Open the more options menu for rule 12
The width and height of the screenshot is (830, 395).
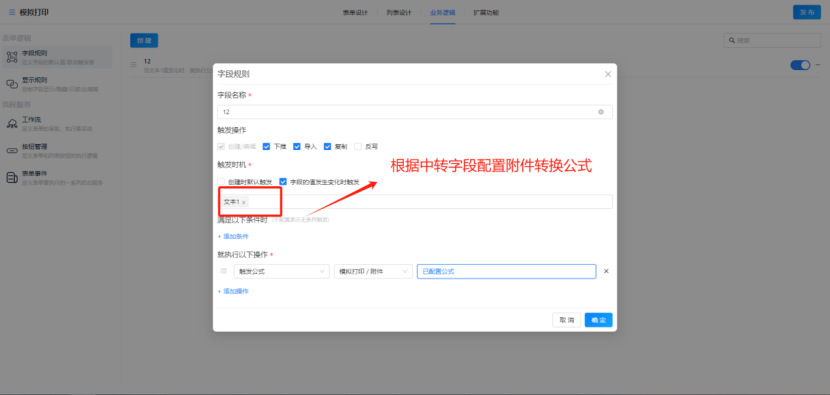click(x=817, y=65)
